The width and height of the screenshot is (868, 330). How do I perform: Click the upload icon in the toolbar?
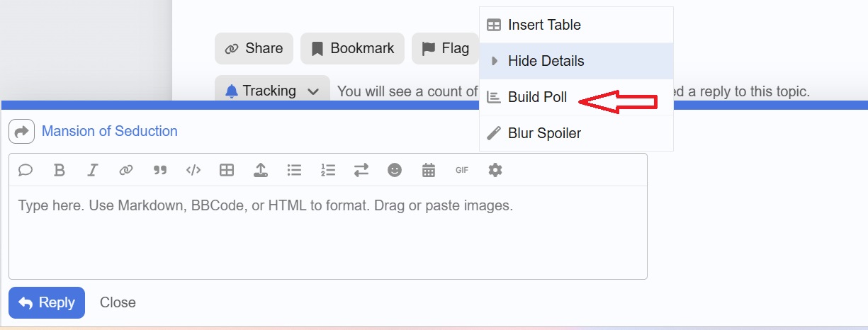[261, 170]
